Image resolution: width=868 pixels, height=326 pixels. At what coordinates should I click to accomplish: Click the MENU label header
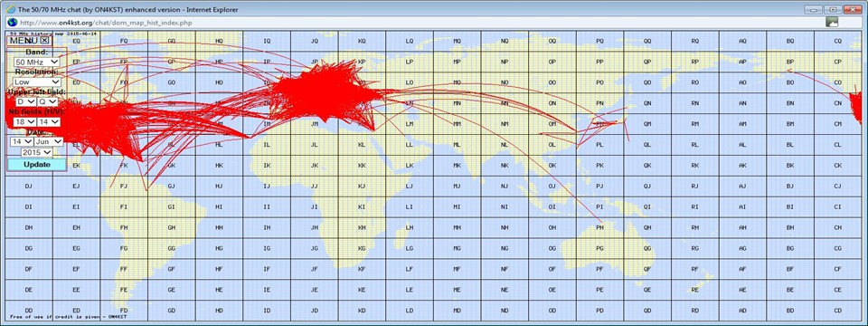(x=24, y=41)
